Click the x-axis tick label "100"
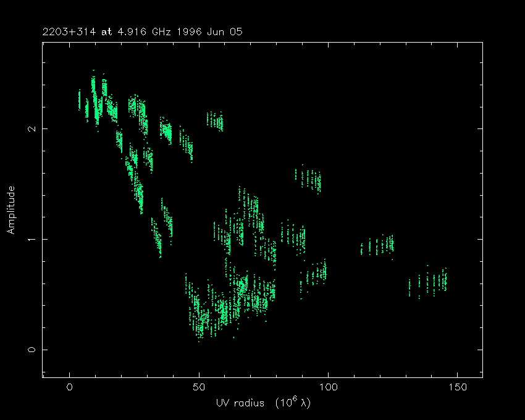Viewport: 525px width, 420px height. 328,387
